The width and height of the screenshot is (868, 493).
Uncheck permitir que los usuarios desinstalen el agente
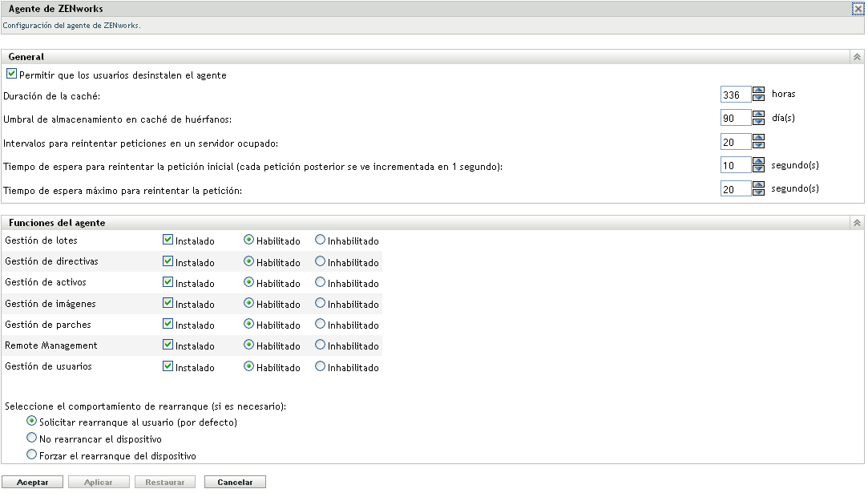tap(11, 73)
